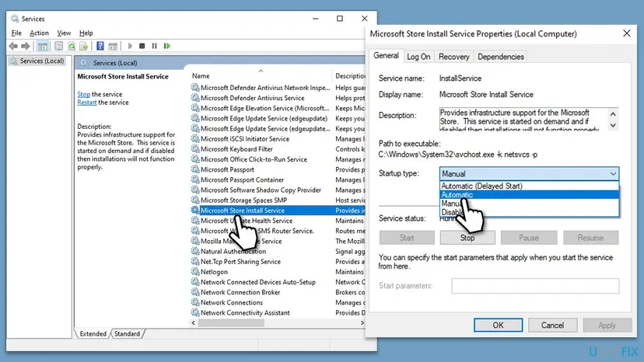Click the Restart the service link
This screenshot has height=362, width=644.
[86, 103]
